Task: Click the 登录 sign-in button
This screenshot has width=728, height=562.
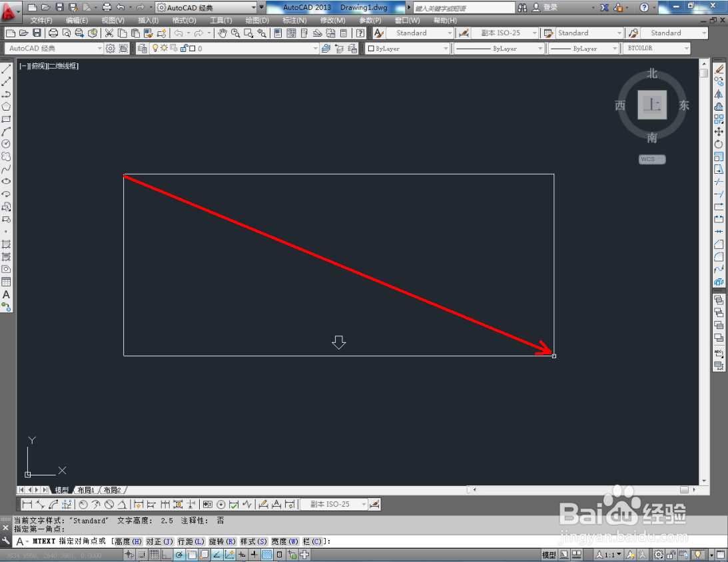Action: click(x=545, y=7)
